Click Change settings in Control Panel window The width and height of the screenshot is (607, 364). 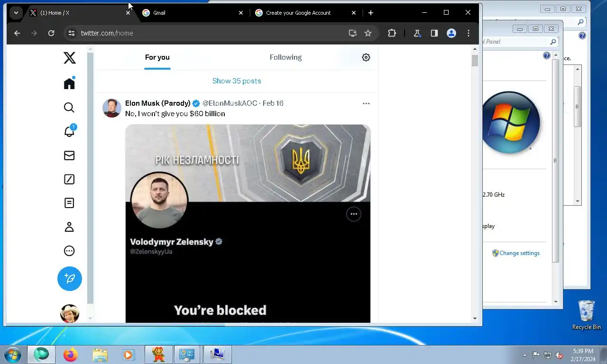point(519,253)
